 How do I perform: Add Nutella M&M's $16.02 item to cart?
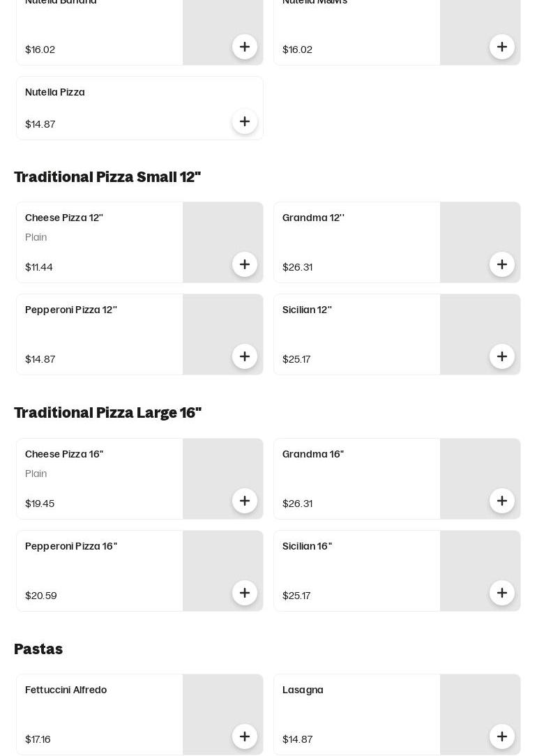pos(502,47)
